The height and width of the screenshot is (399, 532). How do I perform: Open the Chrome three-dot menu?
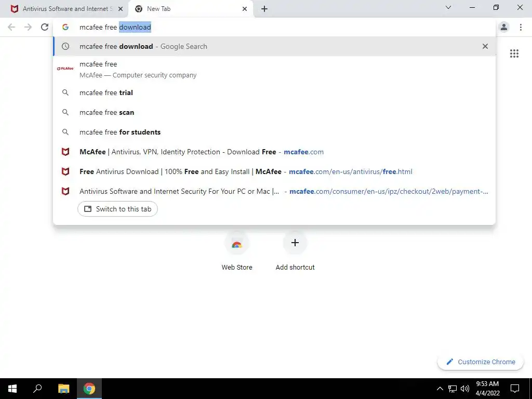[521, 27]
